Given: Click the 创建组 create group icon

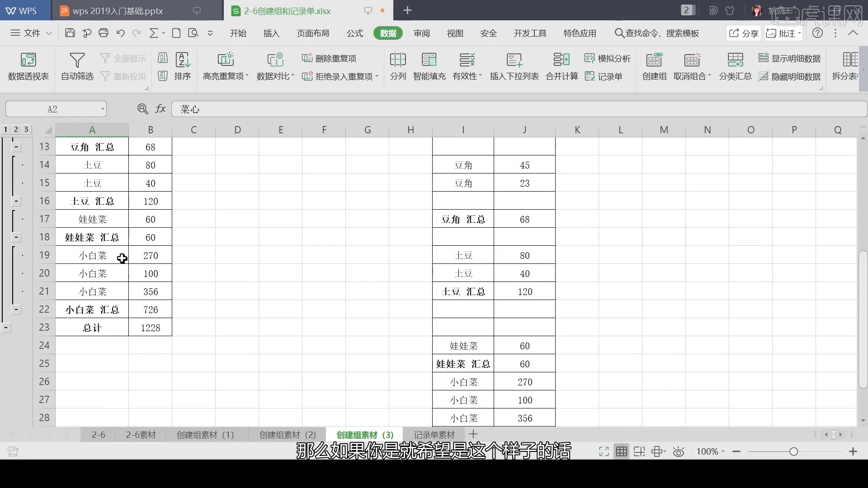Looking at the screenshot, I should (654, 66).
